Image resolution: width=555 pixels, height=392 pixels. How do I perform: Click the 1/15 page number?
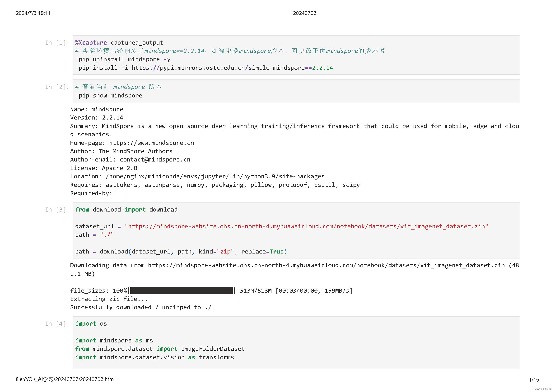click(x=534, y=380)
